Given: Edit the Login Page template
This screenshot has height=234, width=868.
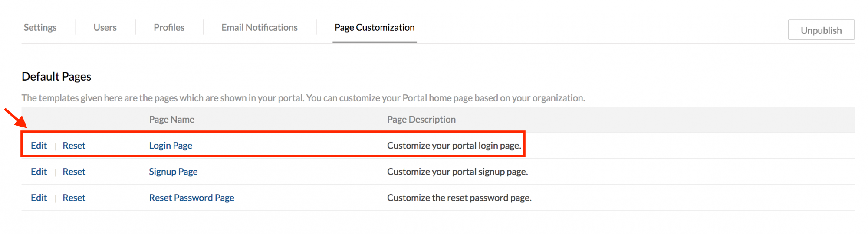Looking at the screenshot, I should (x=39, y=146).
